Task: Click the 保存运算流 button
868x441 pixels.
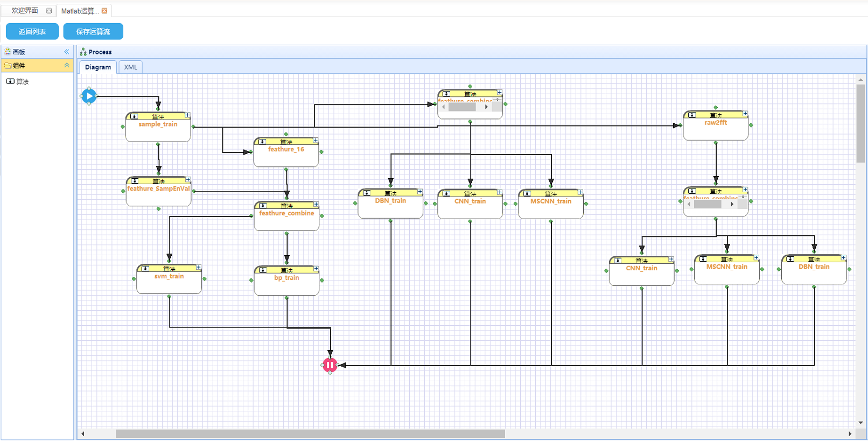Action: coord(93,31)
